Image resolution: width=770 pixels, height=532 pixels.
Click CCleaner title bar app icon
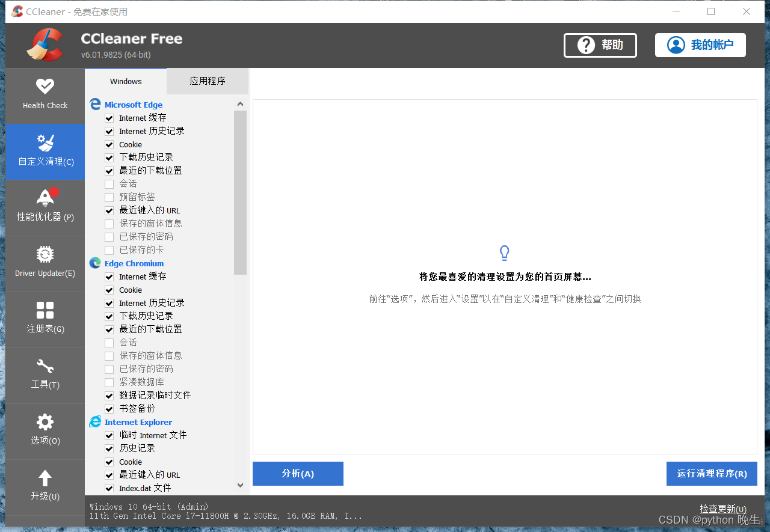tap(17, 11)
